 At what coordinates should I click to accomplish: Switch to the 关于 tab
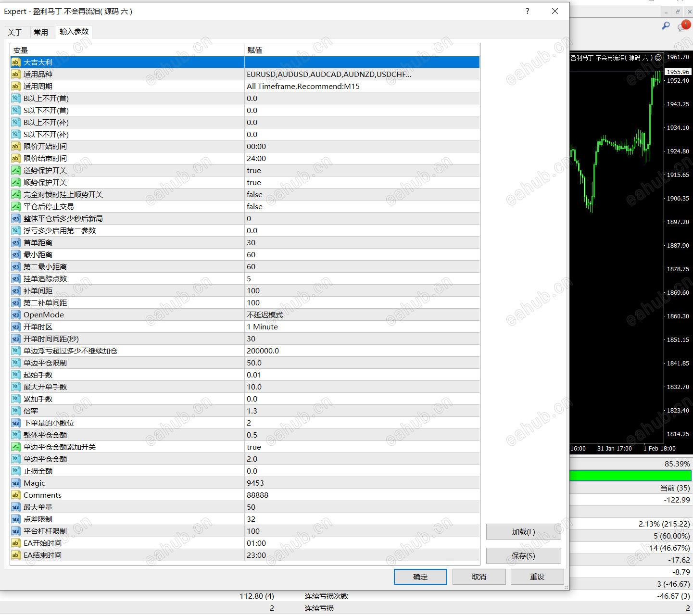tap(15, 32)
